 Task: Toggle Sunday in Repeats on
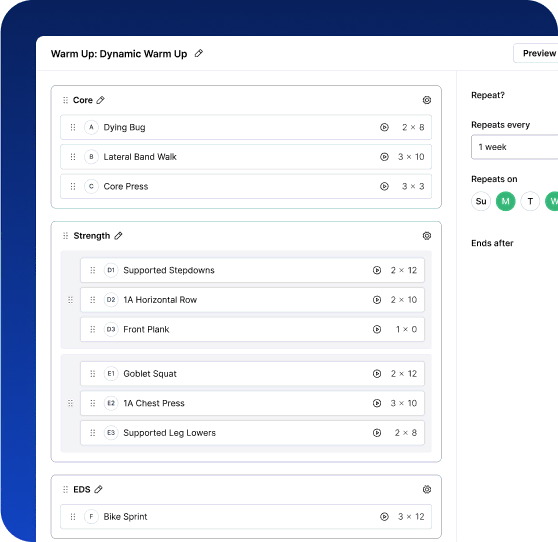click(x=481, y=201)
